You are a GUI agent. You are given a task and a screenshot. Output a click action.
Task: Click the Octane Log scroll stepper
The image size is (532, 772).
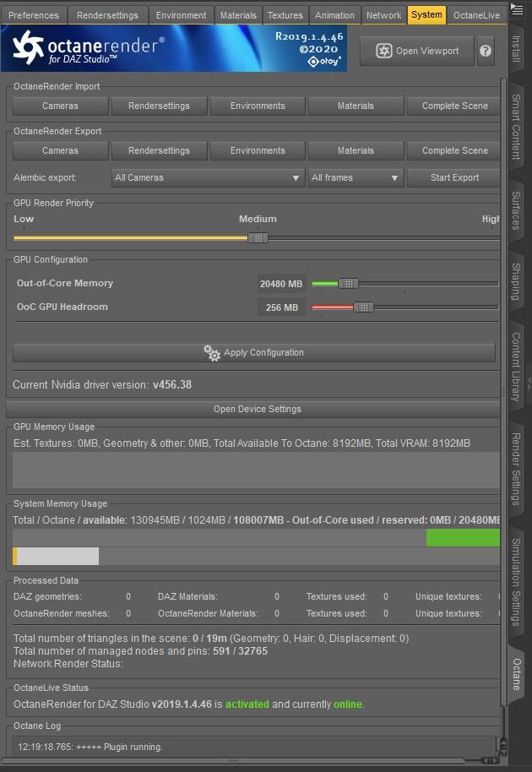point(503,747)
